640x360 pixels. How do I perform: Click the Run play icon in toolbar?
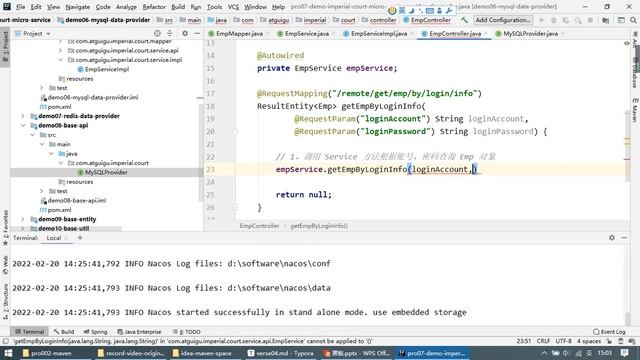point(542,20)
